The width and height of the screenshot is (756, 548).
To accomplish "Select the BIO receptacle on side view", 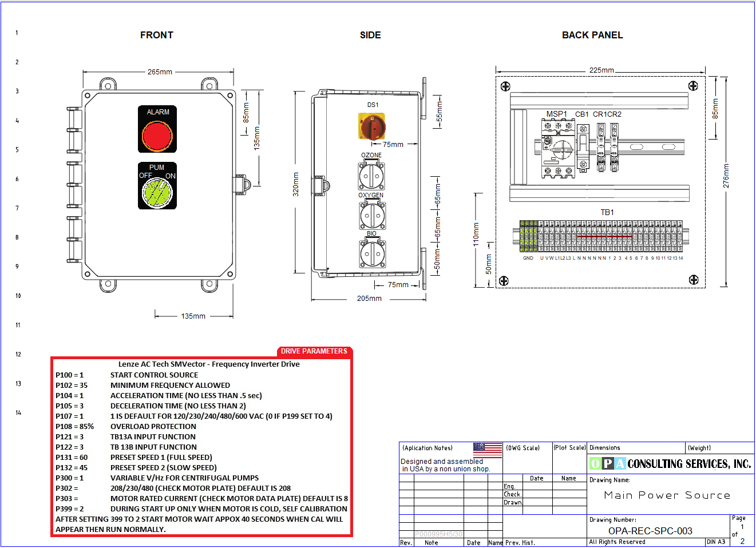I will [372, 253].
